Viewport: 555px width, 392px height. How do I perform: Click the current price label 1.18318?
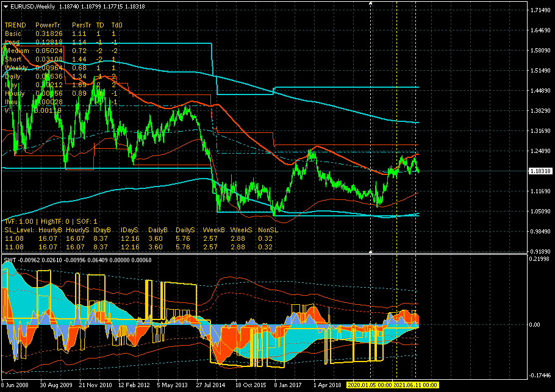click(540, 171)
